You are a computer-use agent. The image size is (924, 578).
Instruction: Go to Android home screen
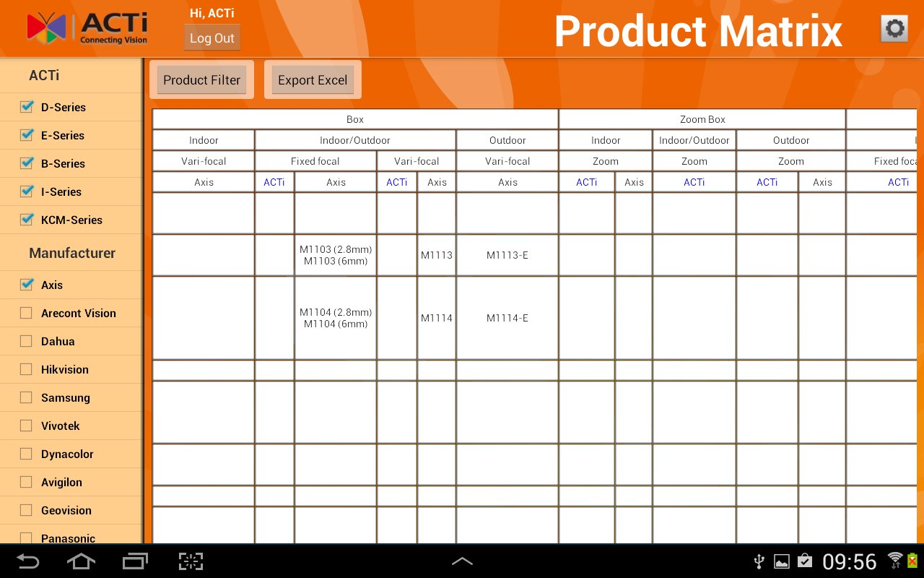81,561
